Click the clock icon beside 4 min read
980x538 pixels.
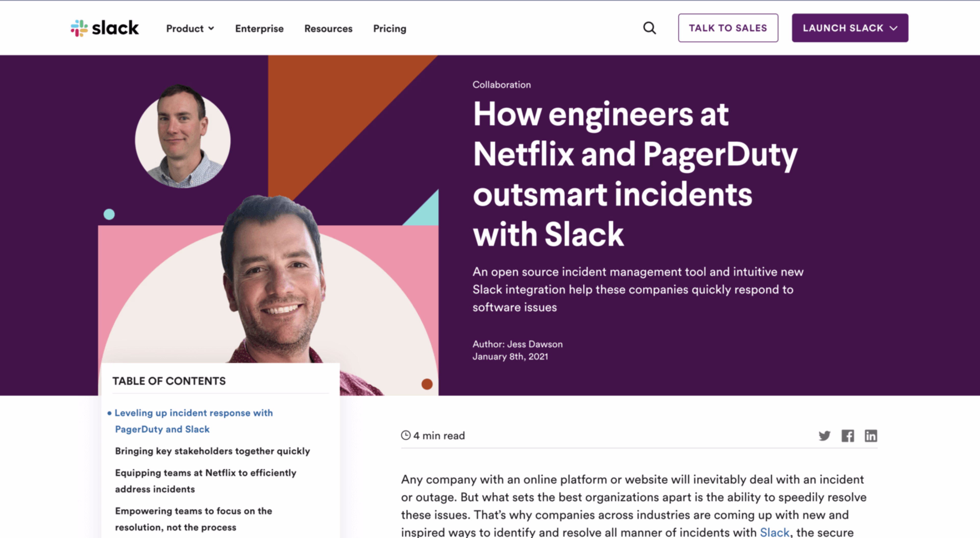point(406,435)
